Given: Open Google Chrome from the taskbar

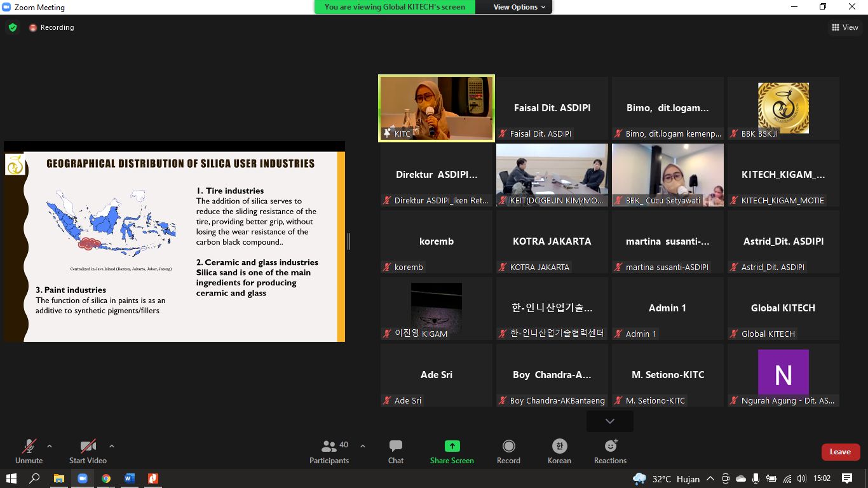Looking at the screenshot, I should pos(105,478).
